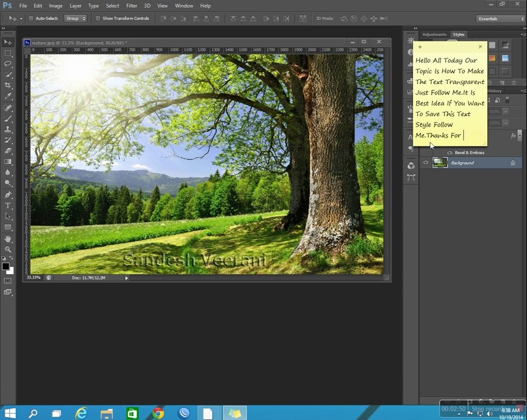Image resolution: width=527 pixels, height=420 pixels.
Task: Open the Group auto-select dropdown
Action: pyautogui.click(x=75, y=19)
